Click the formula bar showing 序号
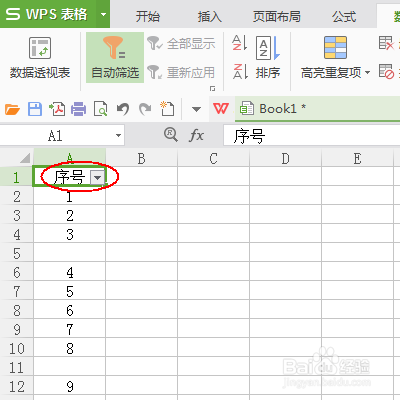This screenshot has height=400, width=400. click(x=312, y=136)
